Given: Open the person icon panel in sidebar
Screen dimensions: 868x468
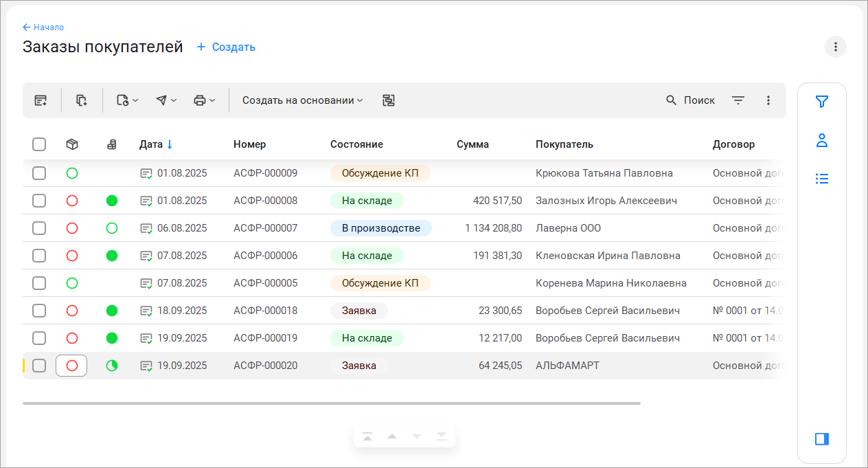Looking at the screenshot, I should tap(821, 140).
